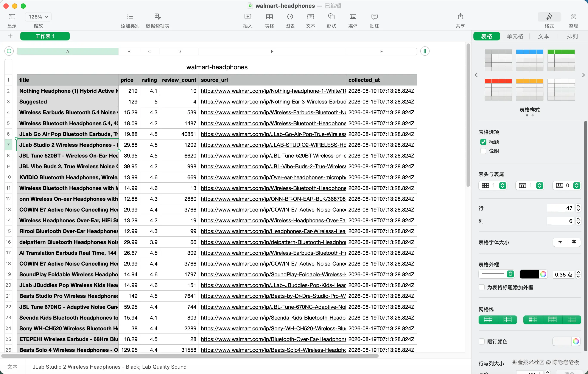588x374 pixels.
Task: Choose the plain white table style thumbnail
Action: pyautogui.click(x=561, y=90)
